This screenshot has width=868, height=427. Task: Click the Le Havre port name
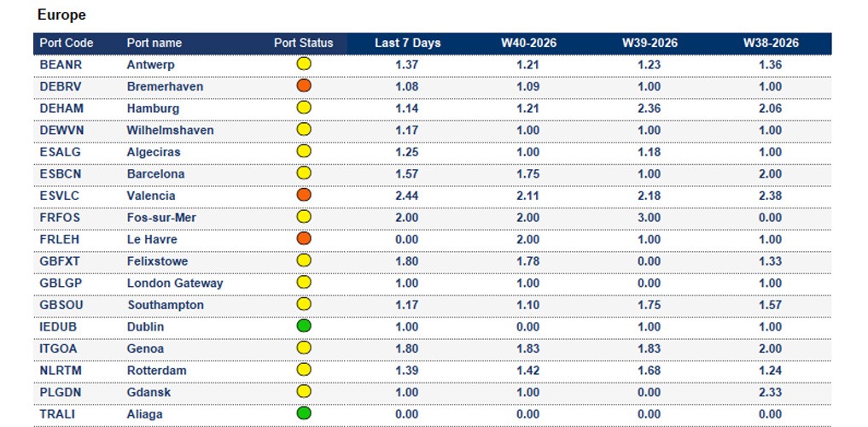152,240
